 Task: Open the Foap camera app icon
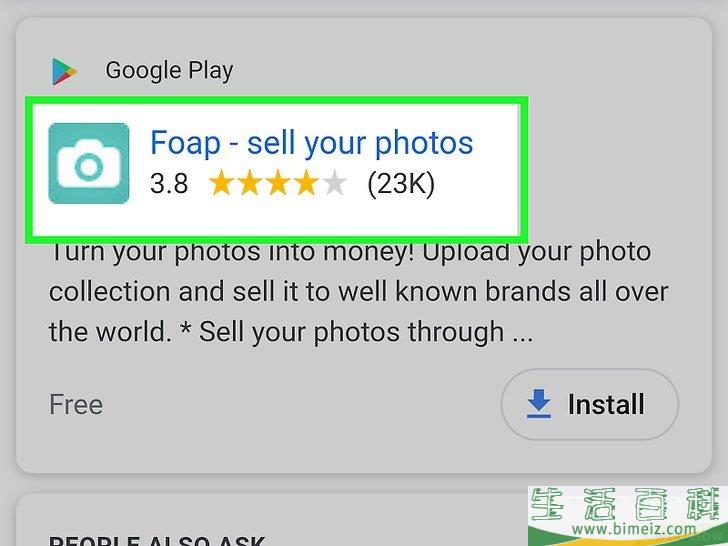click(x=89, y=163)
